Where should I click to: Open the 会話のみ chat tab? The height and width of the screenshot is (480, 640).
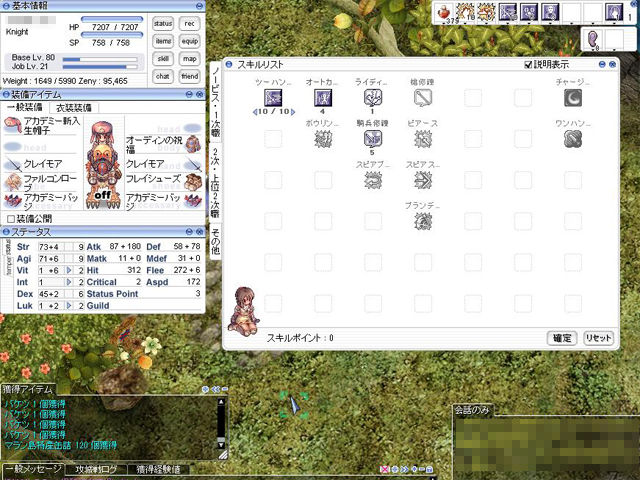pyautogui.click(x=472, y=411)
